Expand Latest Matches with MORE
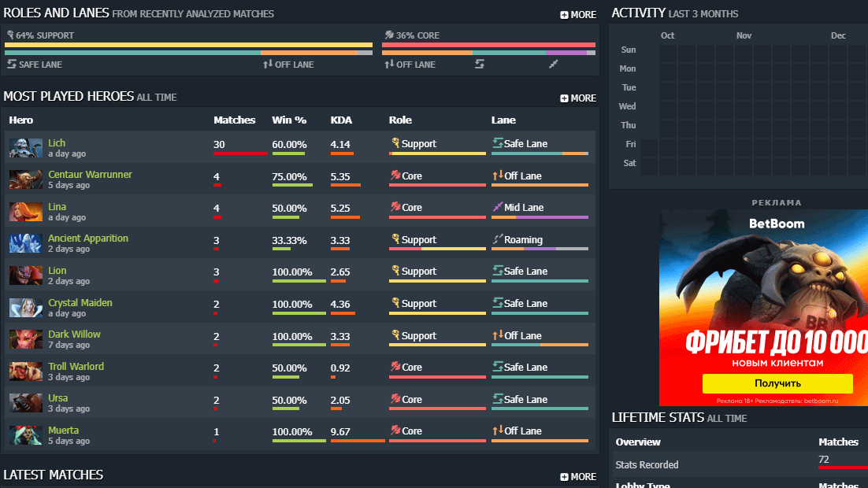Screen dimensions: 868x488 point(578,477)
